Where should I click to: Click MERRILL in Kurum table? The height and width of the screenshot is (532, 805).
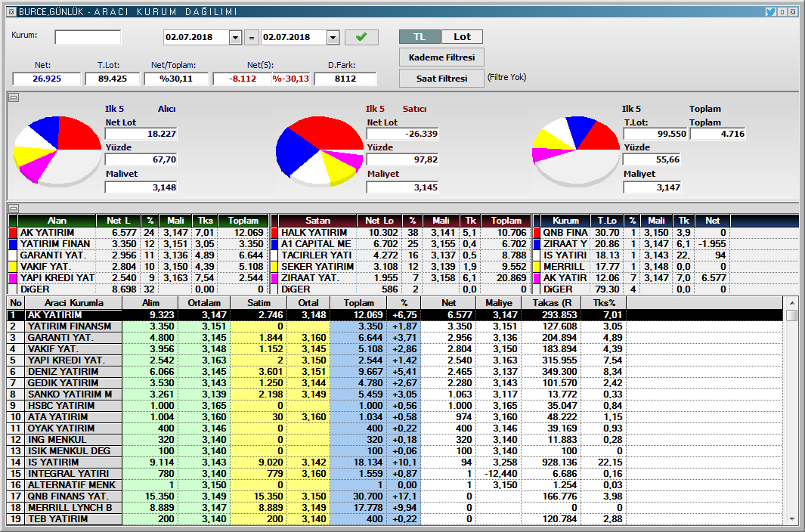pyautogui.click(x=564, y=267)
